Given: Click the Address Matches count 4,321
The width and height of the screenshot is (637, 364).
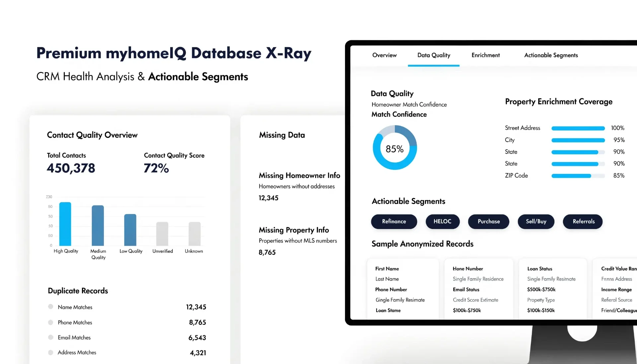Looking at the screenshot, I should point(198,353).
